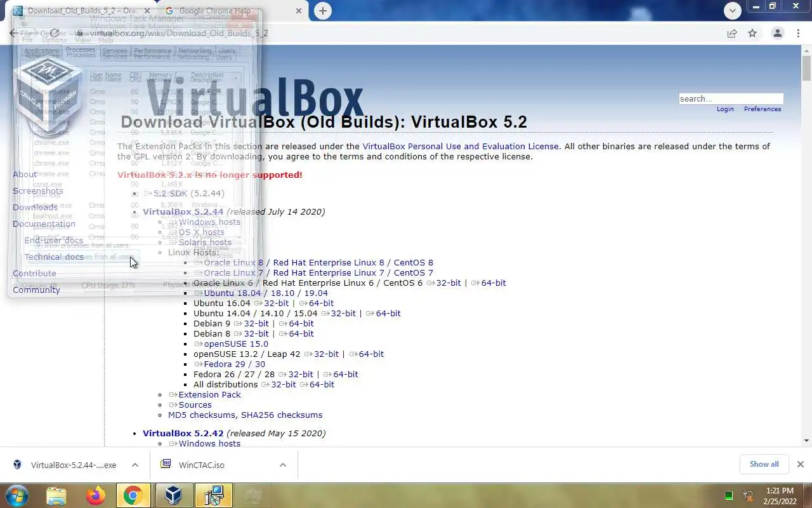Open Community in the sidebar
Image resolution: width=812 pixels, height=508 pixels.
tap(36, 290)
